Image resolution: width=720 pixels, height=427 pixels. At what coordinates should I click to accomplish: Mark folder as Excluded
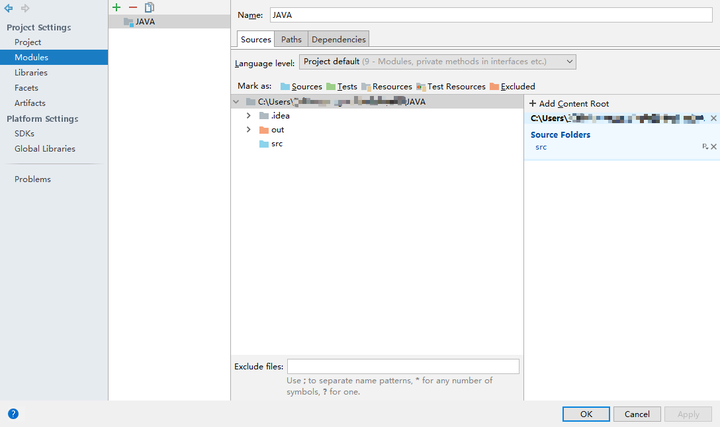[512, 86]
